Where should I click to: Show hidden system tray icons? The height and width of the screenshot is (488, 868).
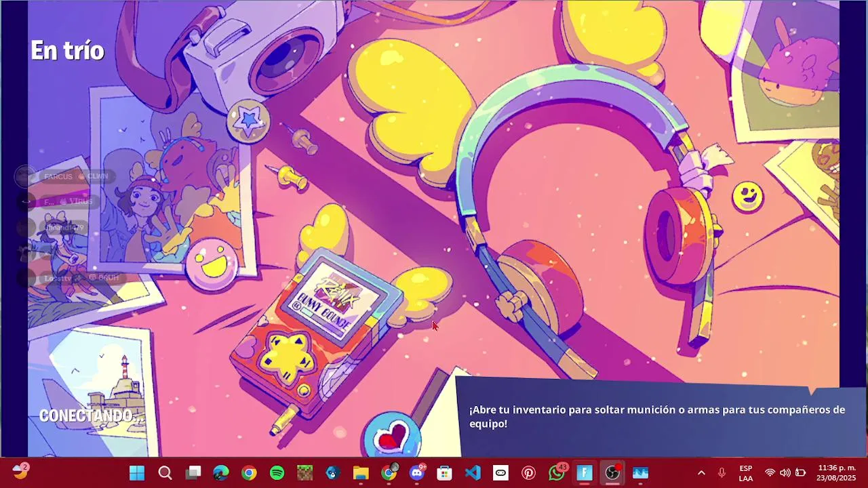click(x=701, y=472)
